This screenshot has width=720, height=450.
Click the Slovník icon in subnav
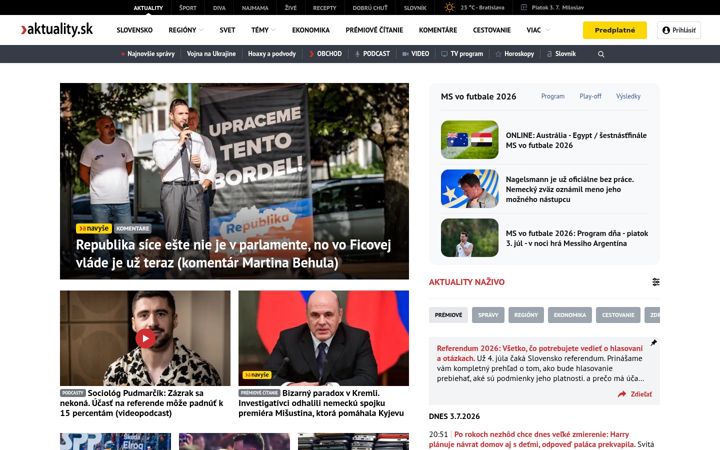click(549, 54)
